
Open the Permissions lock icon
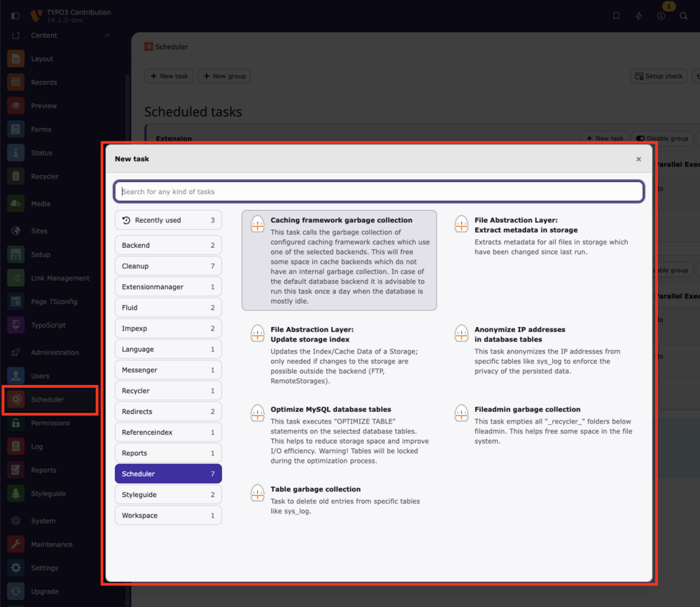[x=15, y=423]
